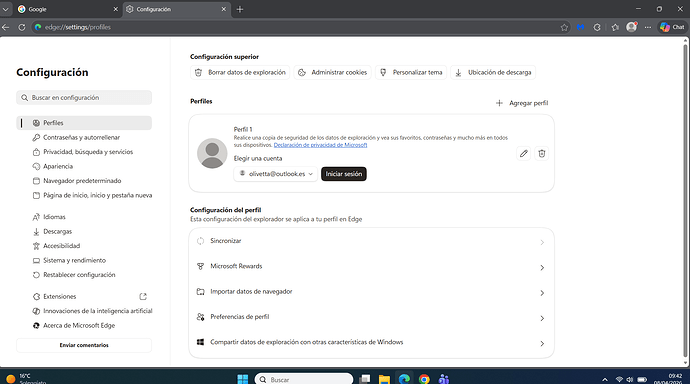Open the Sincronizar row
690x384 pixels.
(371, 241)
